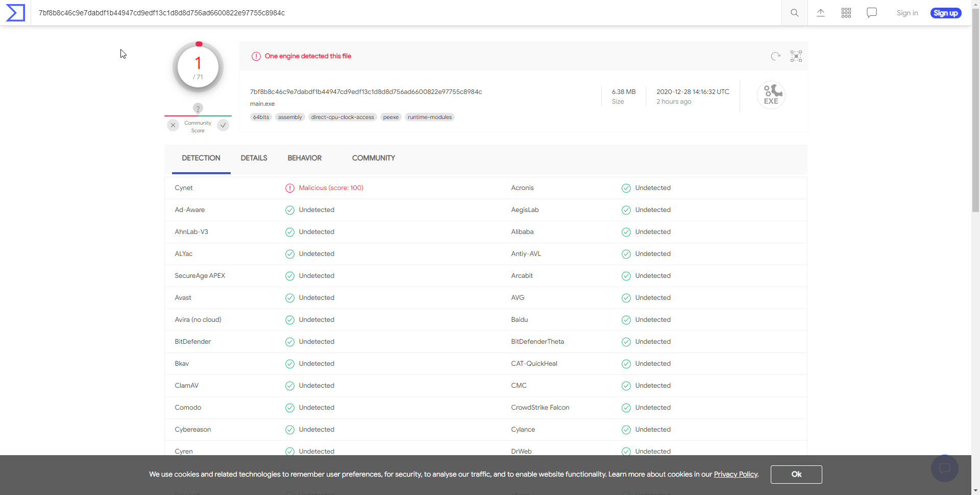The image size is (980, 495).
Task: Open the COMMUNITY tab
Action: (x=373, y=158)
